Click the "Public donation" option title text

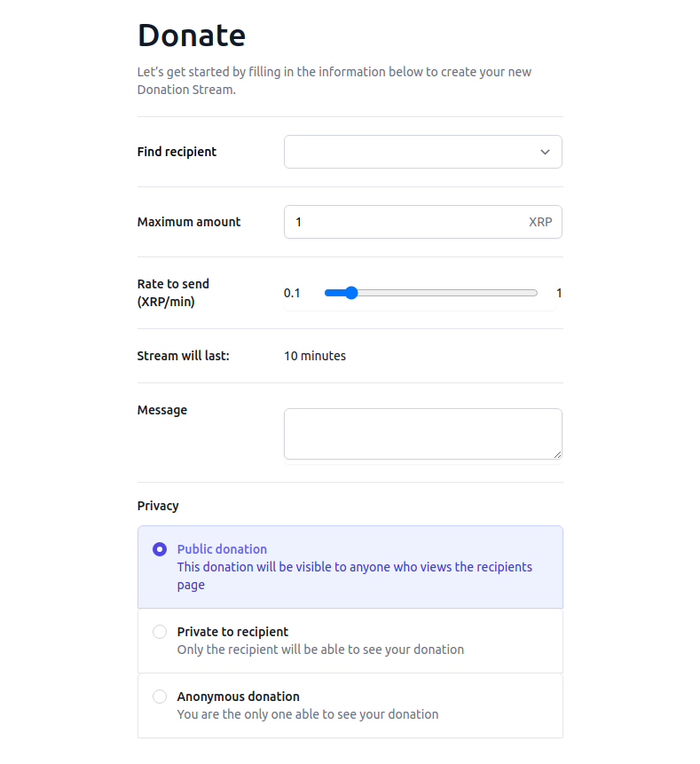coord(222,549)
